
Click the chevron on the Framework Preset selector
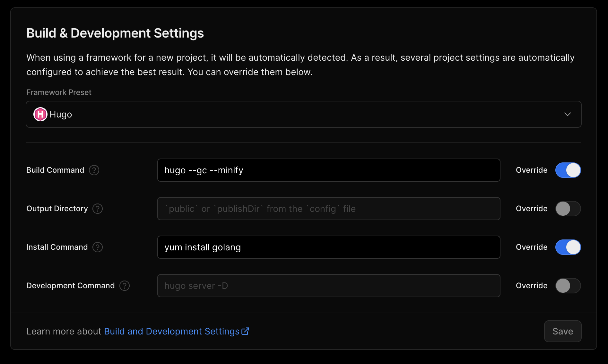568,114
